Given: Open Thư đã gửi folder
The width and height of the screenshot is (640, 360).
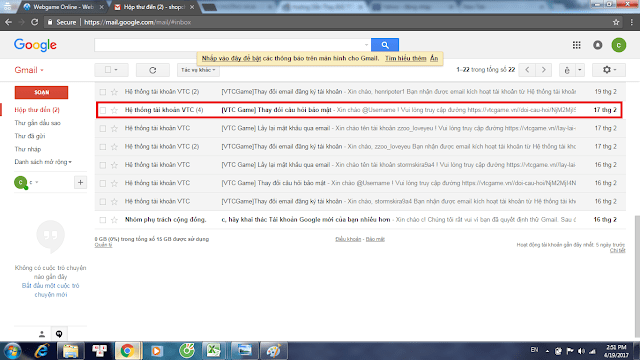Looking at the screenshot, I should click(x=30, y=136).
